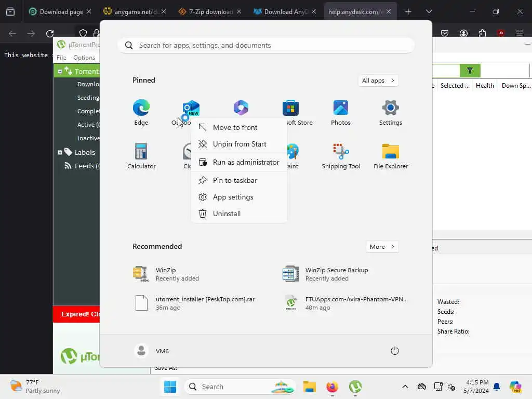
Task: Open Firefox View icon
Action: (10, 11)
